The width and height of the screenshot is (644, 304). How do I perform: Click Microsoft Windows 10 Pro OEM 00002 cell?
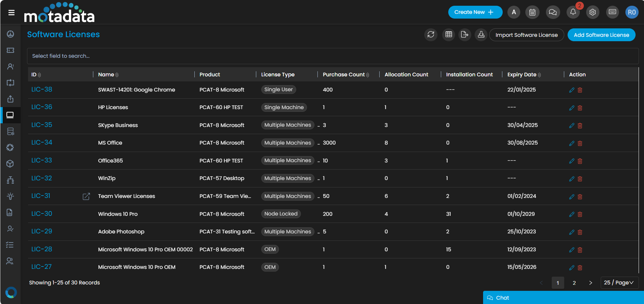point(145,250)
